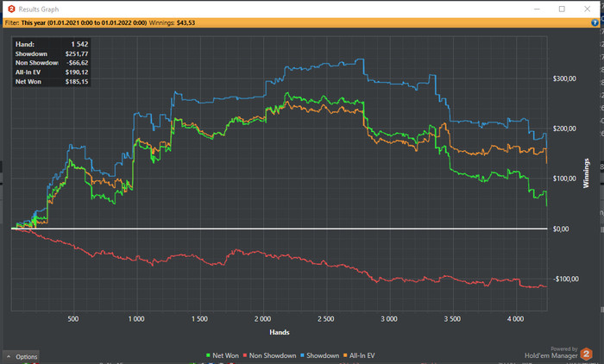The width and height of the screenshot is (604, 364).
Task: Open the blue help icon on filter bar
Action: pyautogui.click(x=595, y=22)
